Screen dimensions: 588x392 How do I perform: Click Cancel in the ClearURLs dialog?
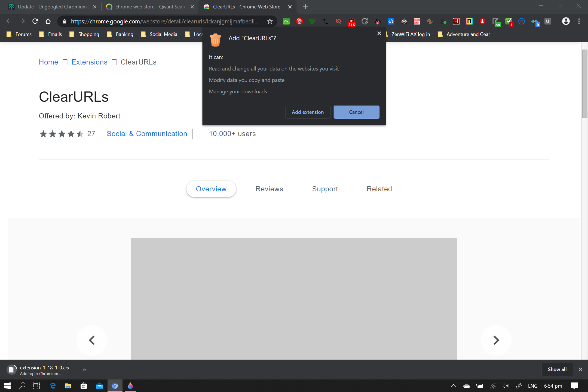356,112
